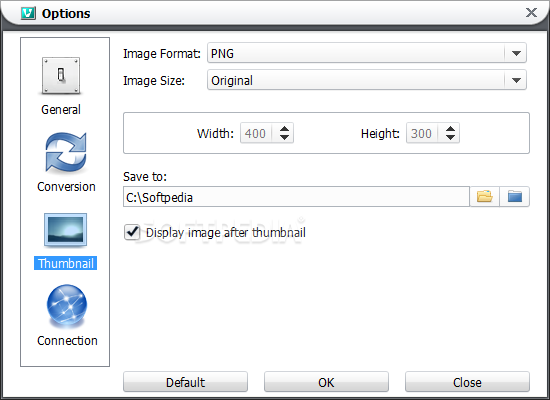Decrease the Height value with down arrow
This screenshot has height=400, width=550.
(450, 138)
